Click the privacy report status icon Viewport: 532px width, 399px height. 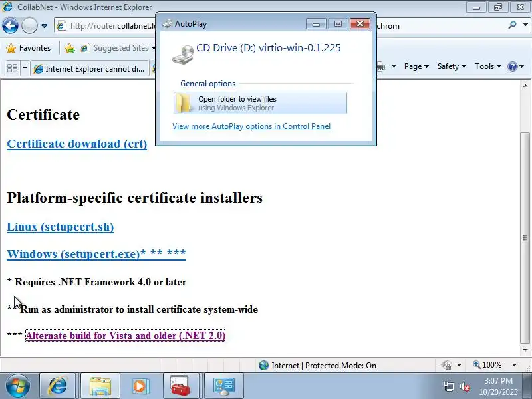tap(446, 365)
